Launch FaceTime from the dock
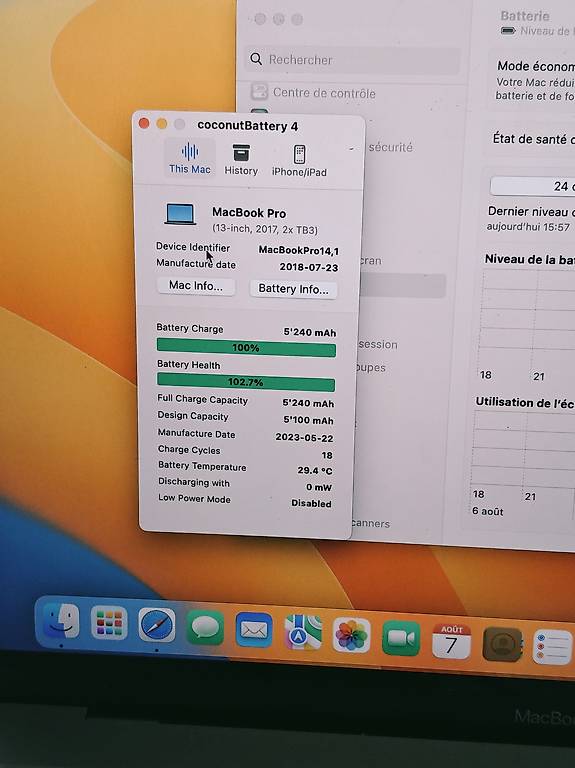The width and height of the screenshot is (575, 768). pos(401,638)
